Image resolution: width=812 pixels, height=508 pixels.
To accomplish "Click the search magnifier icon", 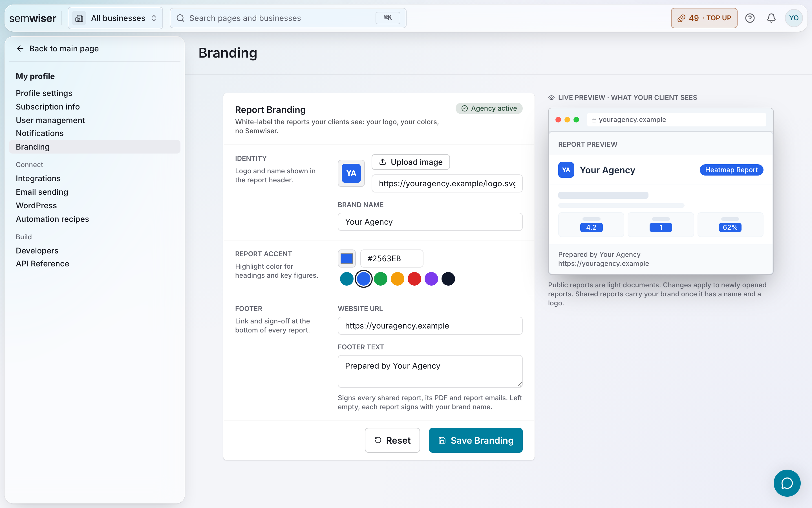I will (180, 18).
